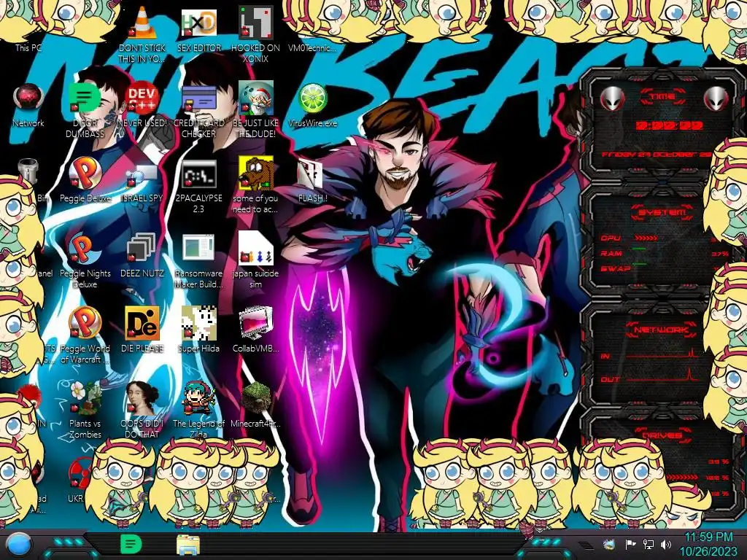Click the OUT traffic graph in NETWORK widget

click(661, 376)
